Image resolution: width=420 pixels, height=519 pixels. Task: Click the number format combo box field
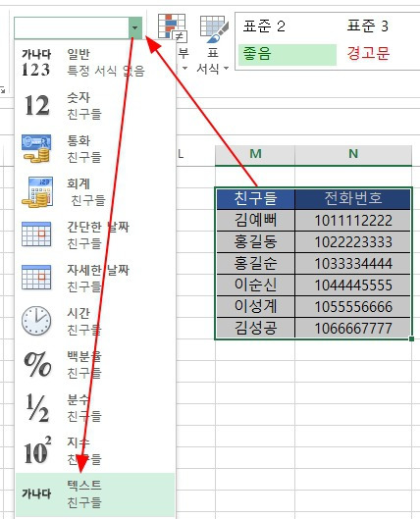(72, 27)
